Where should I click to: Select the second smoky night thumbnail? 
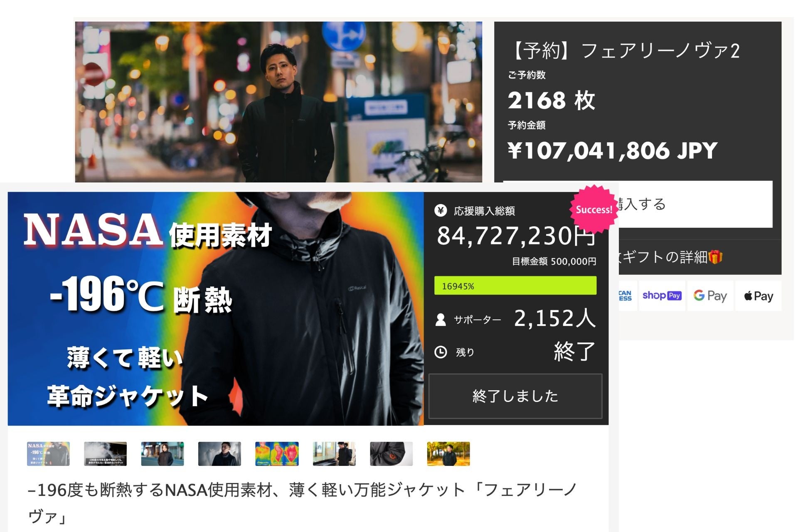(x=105, y=453)
